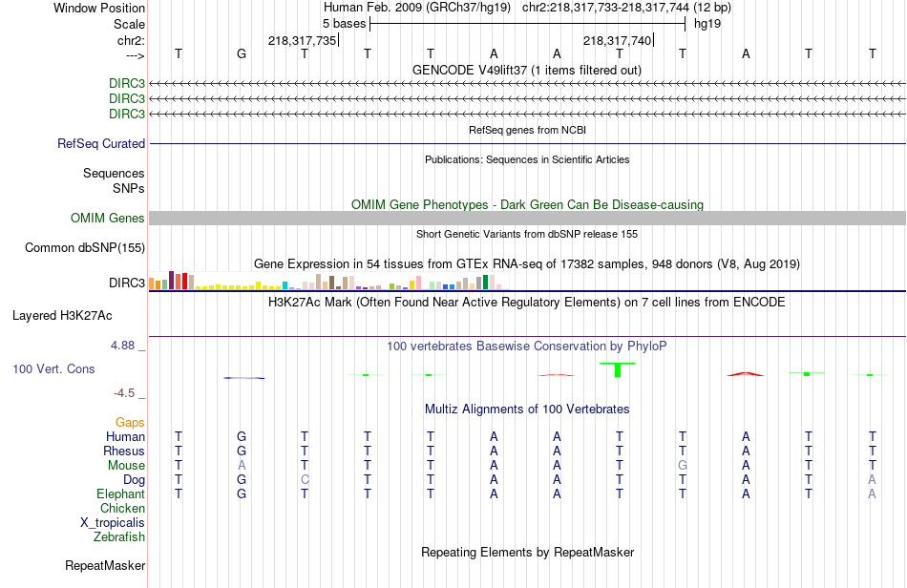Click the reference base "G" in the sequence ruler
Image resolution: width=907 pixels, height=588 pixels.
242,53
